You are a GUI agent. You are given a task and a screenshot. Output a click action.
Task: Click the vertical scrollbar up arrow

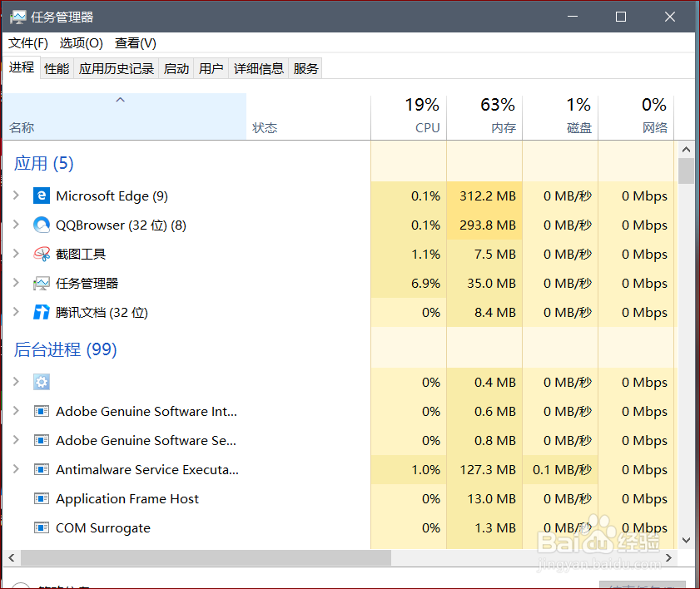point(686,150)
